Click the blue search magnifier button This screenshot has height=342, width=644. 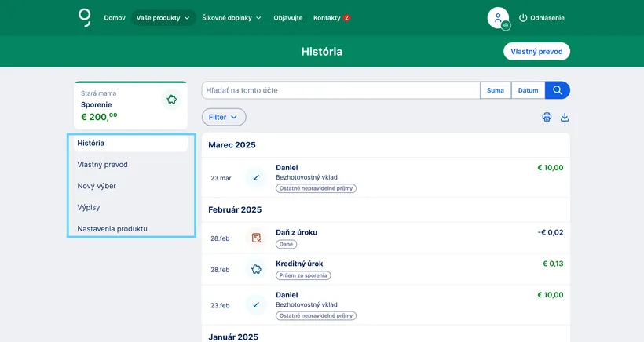558,90
